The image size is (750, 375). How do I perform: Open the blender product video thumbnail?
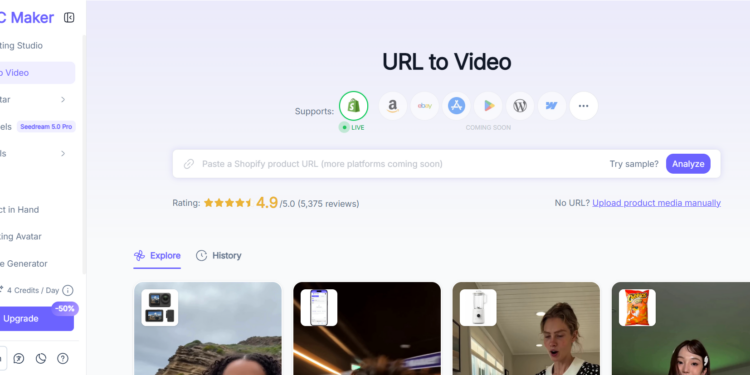click(526, 329)
